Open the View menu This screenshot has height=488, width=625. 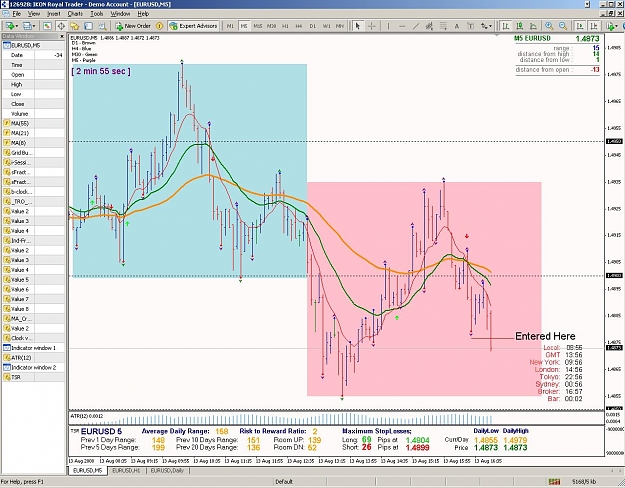click(x=34, y=14)
